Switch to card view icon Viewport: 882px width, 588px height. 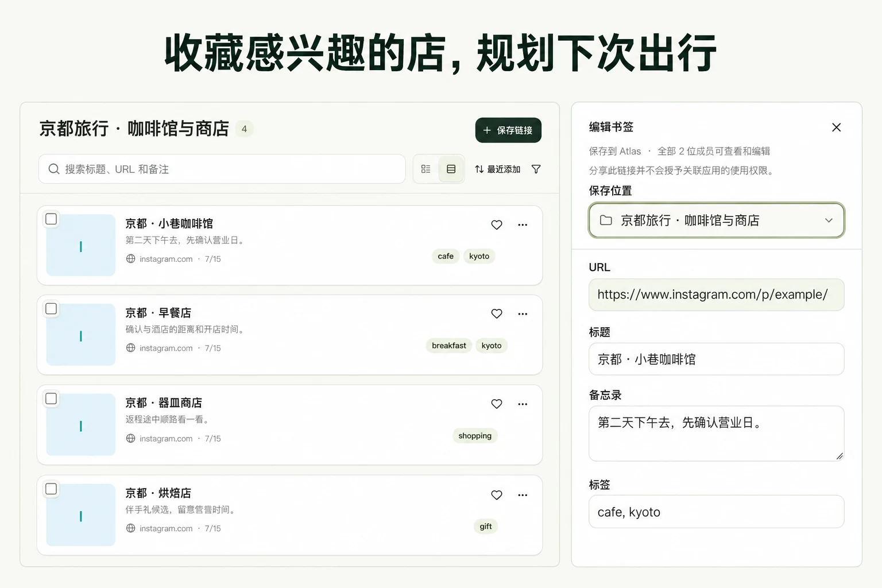(451, 169)
